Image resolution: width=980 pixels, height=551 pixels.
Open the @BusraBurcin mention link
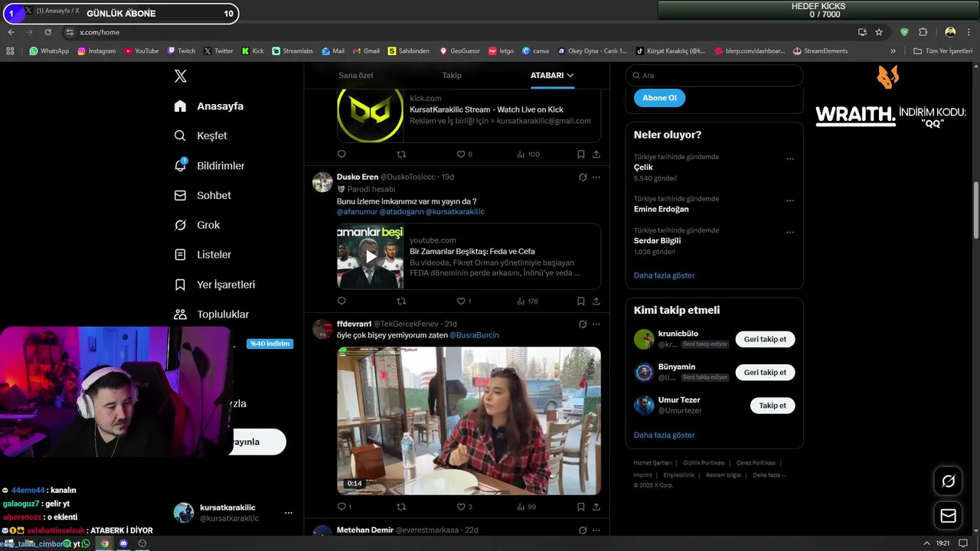(x=474, y=335)
